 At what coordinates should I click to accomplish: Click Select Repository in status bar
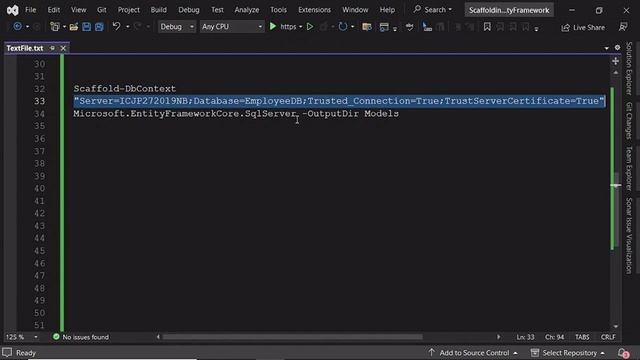(x=568, y=353)
